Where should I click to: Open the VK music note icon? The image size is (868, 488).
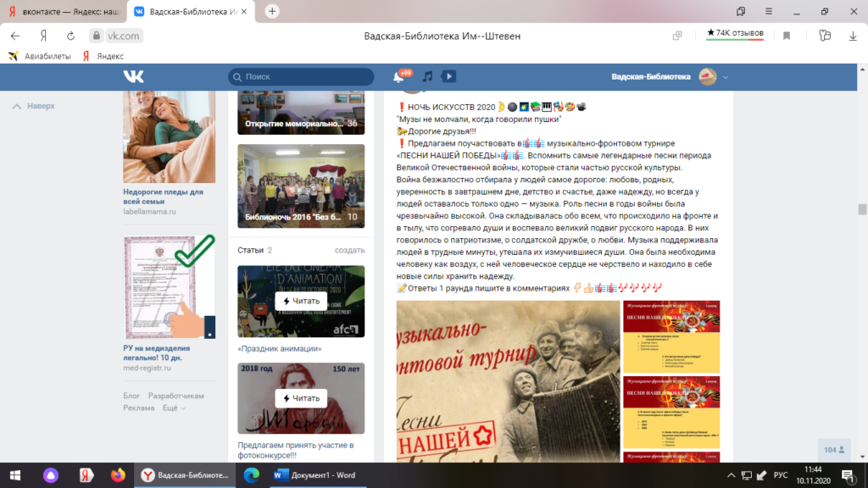click(427, 76)
